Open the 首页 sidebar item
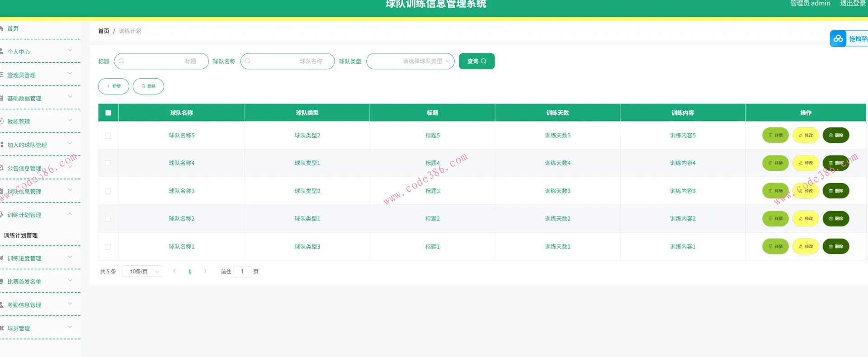Screen dimensions: 868x357 tap(40, 28)
